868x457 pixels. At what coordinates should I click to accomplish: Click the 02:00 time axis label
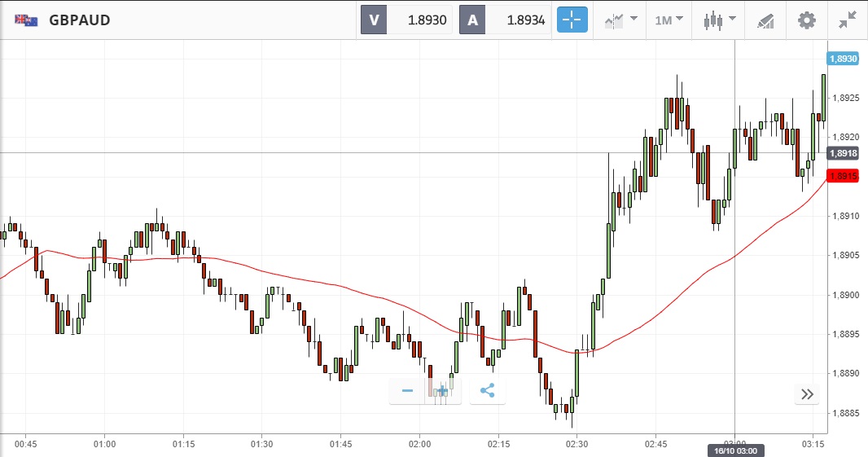coord(419,444)
